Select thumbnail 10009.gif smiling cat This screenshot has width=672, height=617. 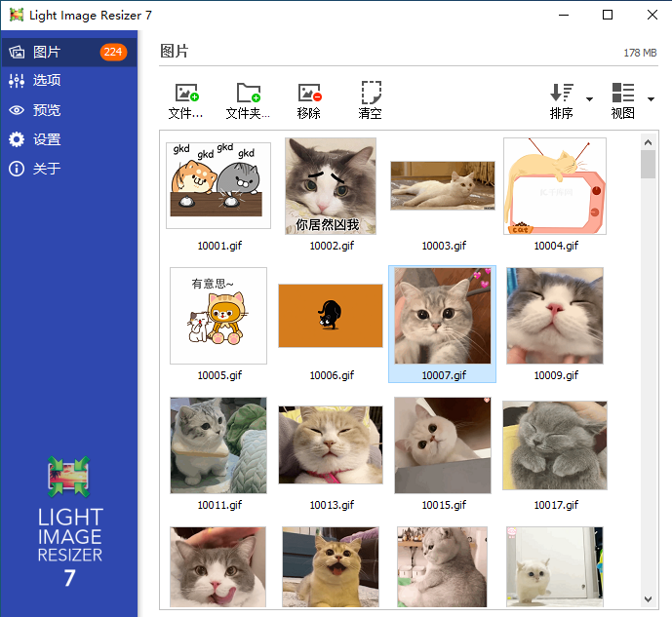(x=555, y=316)
